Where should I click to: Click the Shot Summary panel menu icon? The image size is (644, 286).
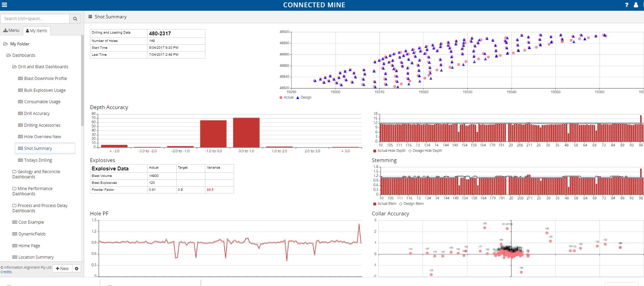(x=90, y=17)
